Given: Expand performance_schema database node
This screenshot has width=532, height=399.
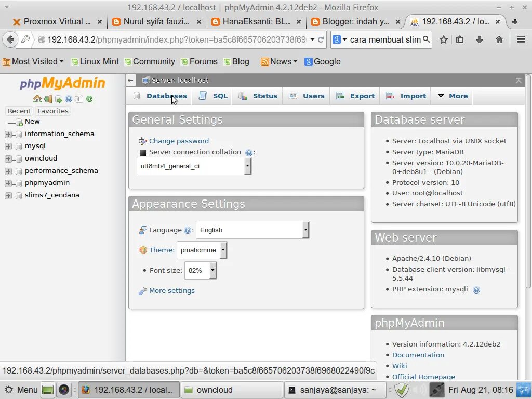Looking at the screenshot, I should click(x=8, y=171).
